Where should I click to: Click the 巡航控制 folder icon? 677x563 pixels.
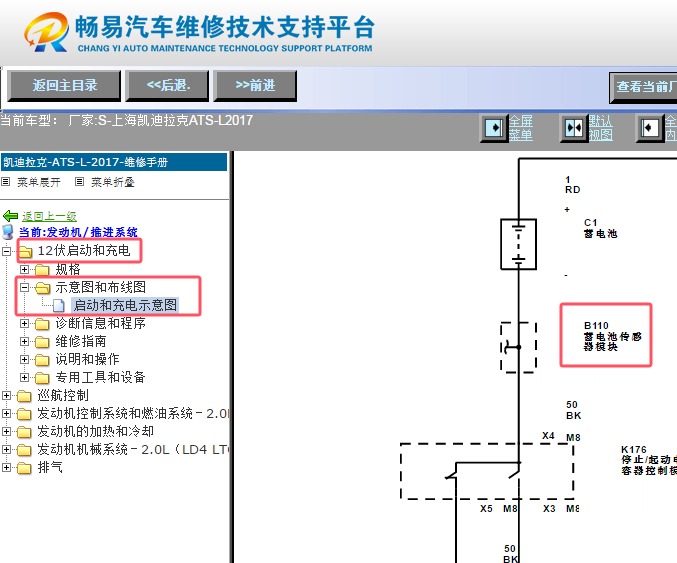coord(24,396)
